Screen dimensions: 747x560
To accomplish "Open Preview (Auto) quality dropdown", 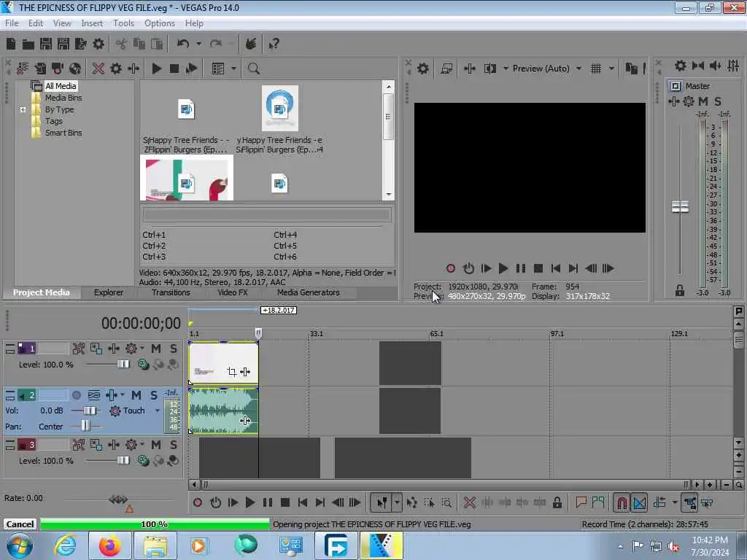I will (x=578, y=69).
